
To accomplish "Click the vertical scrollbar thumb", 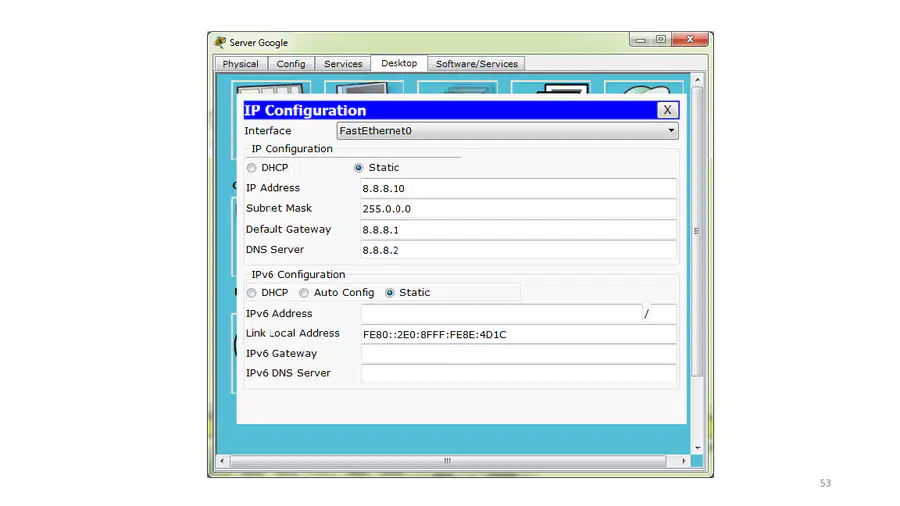I will pos(697,231).
